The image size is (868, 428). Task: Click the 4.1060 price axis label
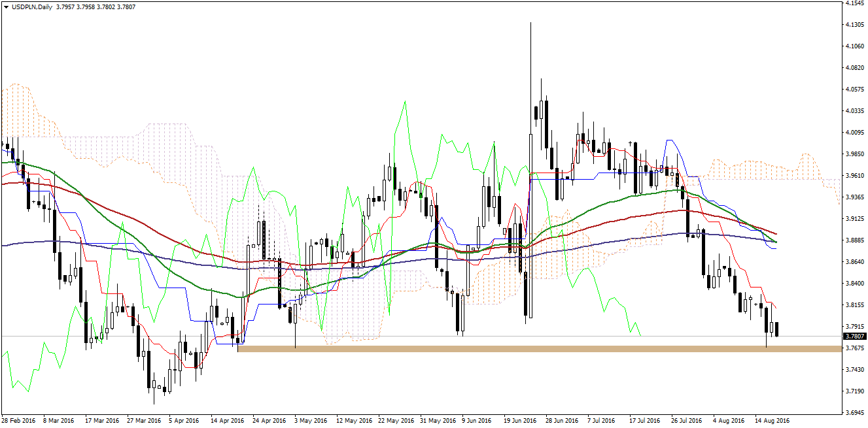click(x=854, y=46)
